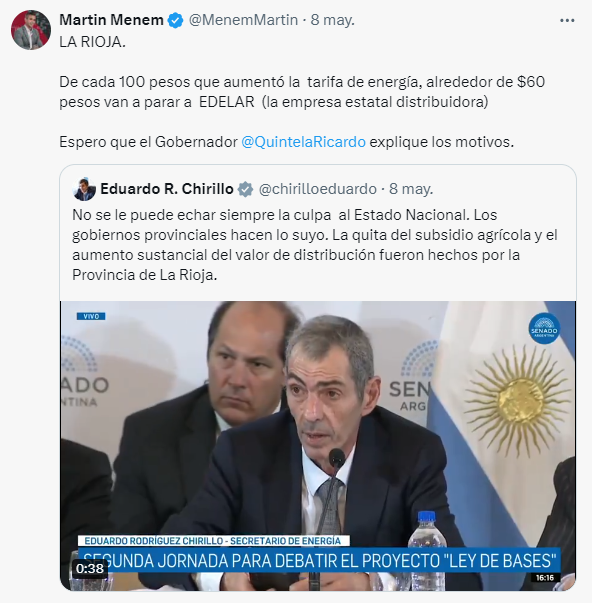Click the 8 may. timestamp on main tweet
The height and width of the screenshot is (603, 592).
tap(332, 20)
